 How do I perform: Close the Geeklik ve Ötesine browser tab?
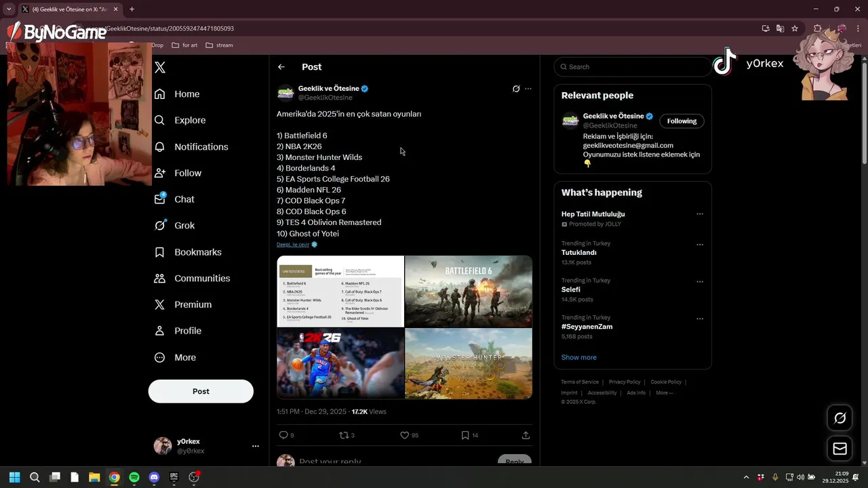115,9
